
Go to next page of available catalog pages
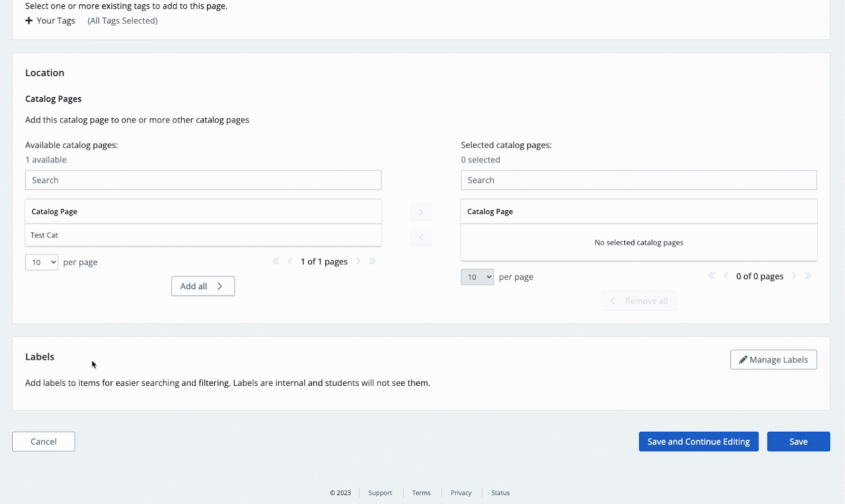point(358,261)
